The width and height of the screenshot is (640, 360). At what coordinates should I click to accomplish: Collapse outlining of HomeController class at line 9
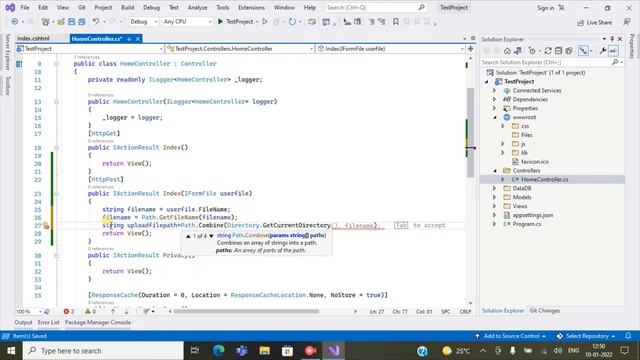(x=56, y=64)
